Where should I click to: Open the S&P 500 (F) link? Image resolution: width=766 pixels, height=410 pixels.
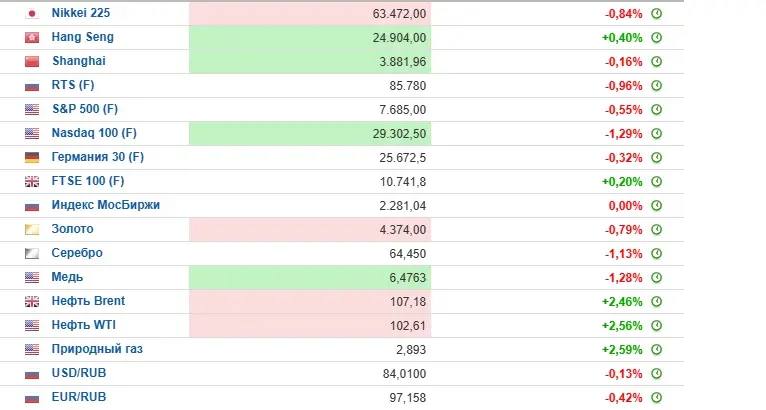coord(85,109)
